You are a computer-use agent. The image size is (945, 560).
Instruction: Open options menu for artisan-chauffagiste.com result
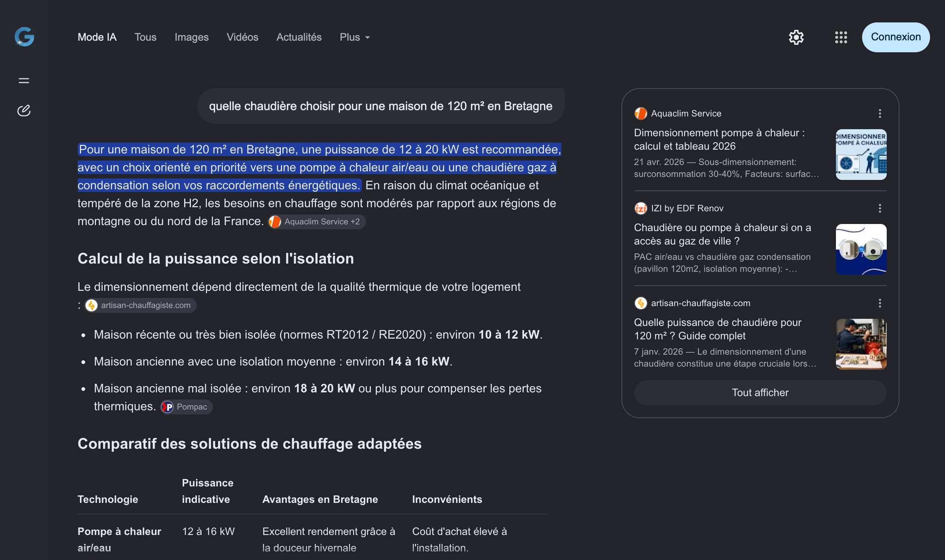[x=880, y=303]
